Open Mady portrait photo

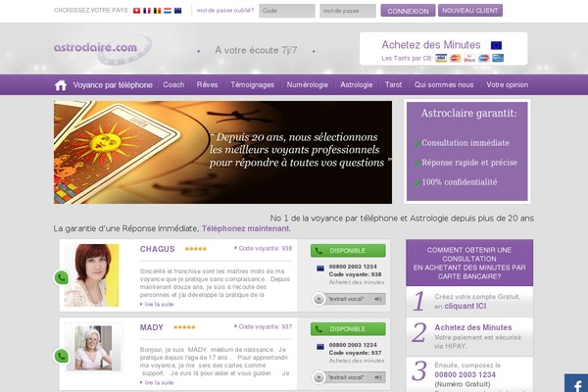[93, 348]
